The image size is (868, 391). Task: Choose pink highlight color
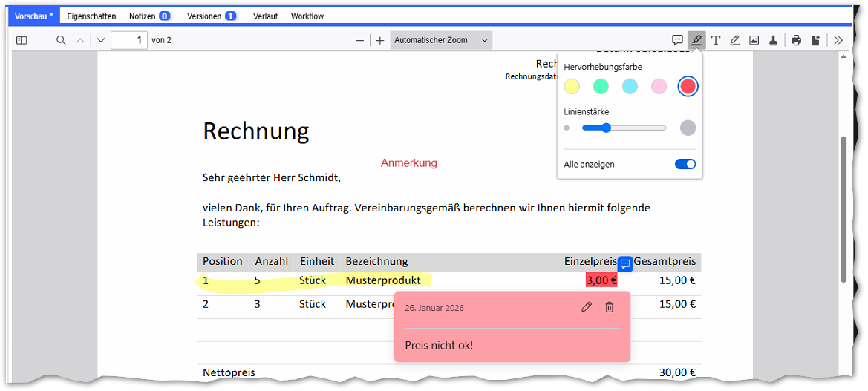pyautogui.click(x=659, y=86)
